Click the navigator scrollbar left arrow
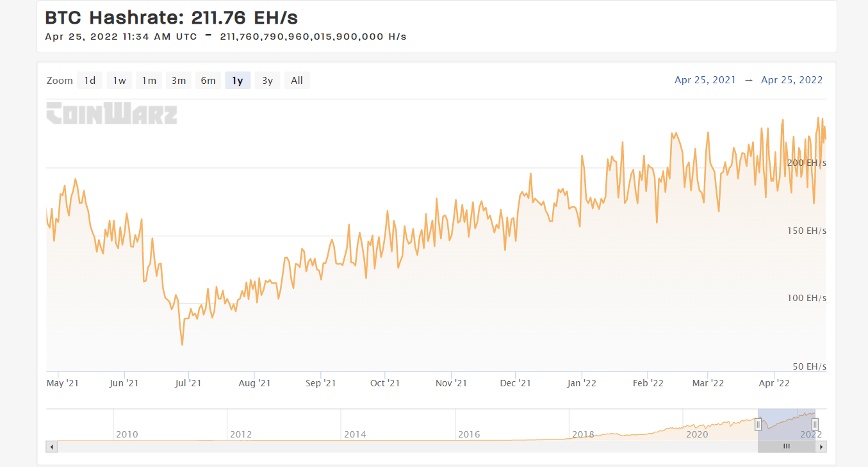 coord(52,447)
